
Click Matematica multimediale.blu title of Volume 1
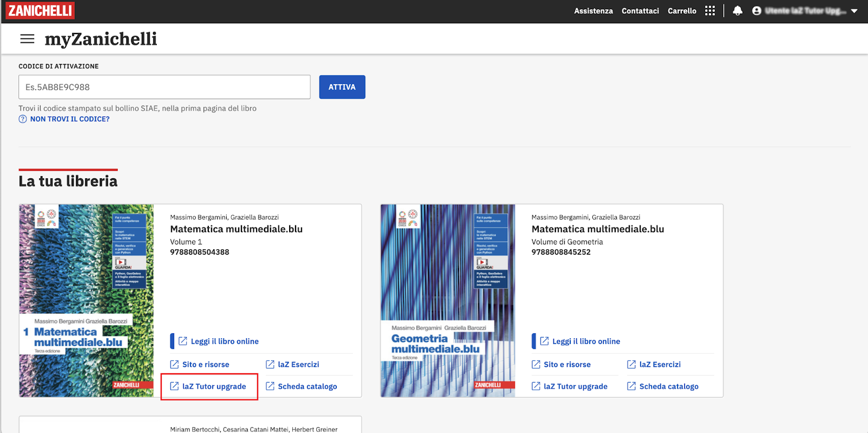[x=237, y=229]
